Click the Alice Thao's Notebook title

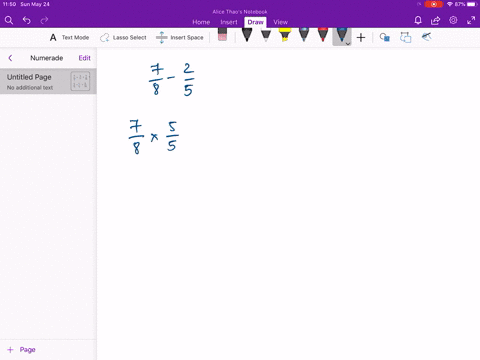click(240, 12)
